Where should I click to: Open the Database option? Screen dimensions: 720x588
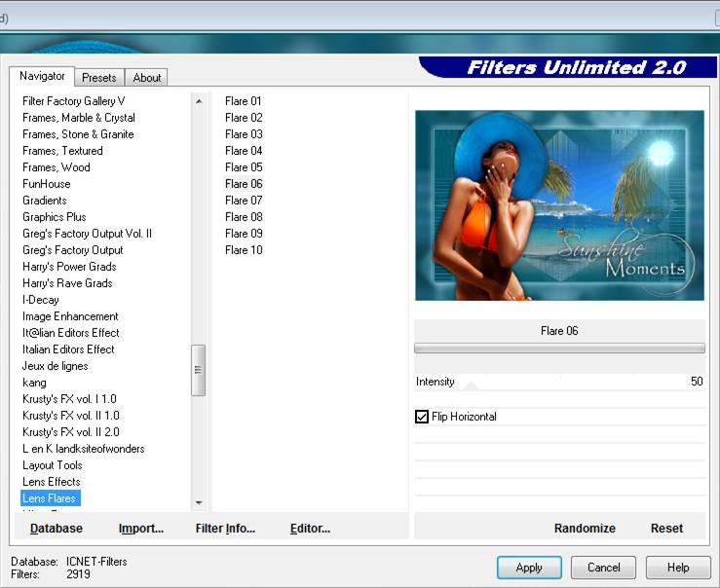click(x=57, y=529)
